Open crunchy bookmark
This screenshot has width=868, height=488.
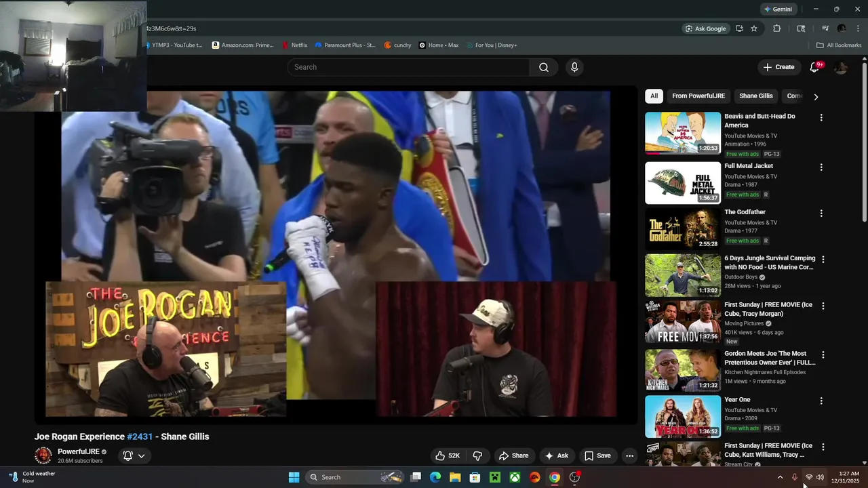tap(398, 45)
